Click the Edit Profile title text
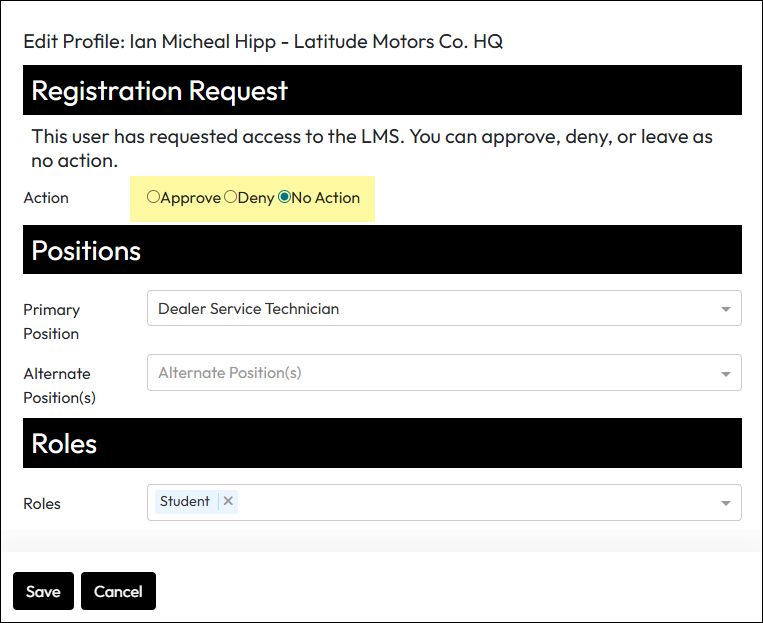The image size is (763, 623). [x=263, y=42]
